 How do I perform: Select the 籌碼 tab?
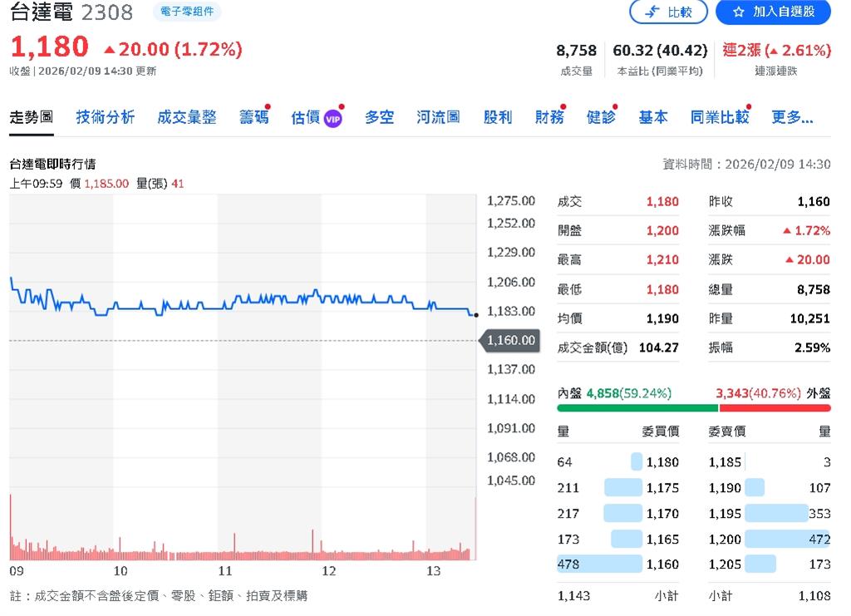click(253, 117)
